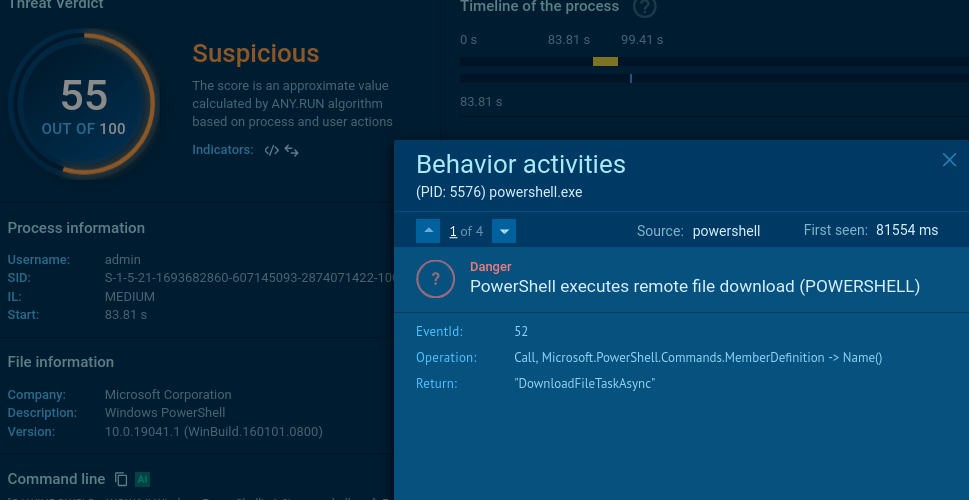Click the '1 of 4' activity counter
The width and height of the screenshot is (969, 500).
tap(466, 231)
